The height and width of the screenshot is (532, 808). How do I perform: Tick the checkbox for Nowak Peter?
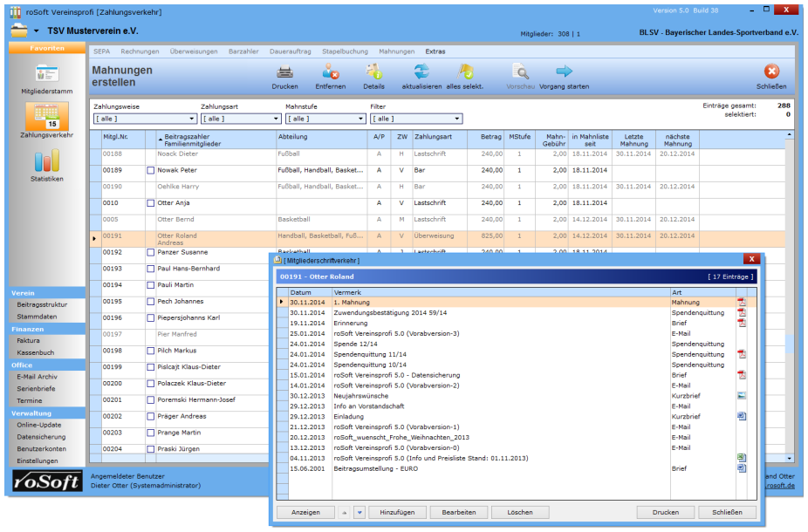(151, 170)
